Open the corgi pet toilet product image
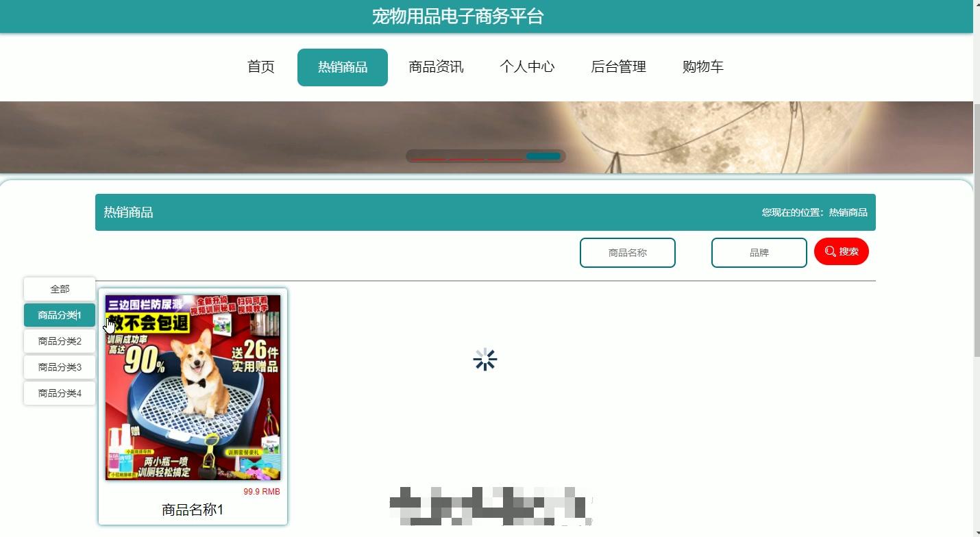 193,388
